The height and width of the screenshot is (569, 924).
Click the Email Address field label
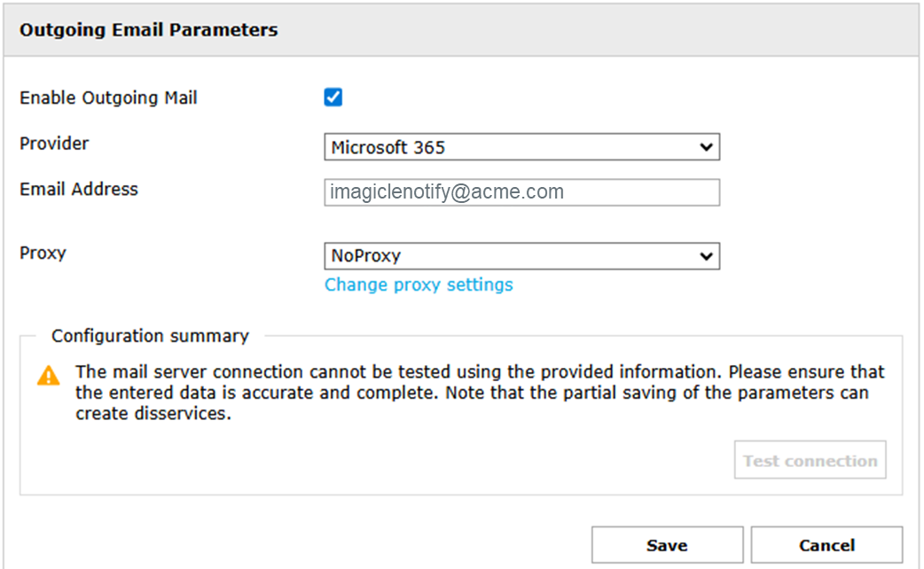pos(79,189)
